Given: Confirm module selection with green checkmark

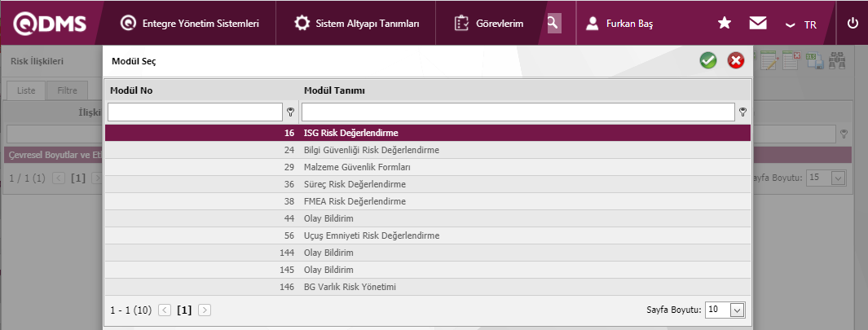Looking at the screenshot, I should pyautogui.click(x=707, y=60).
